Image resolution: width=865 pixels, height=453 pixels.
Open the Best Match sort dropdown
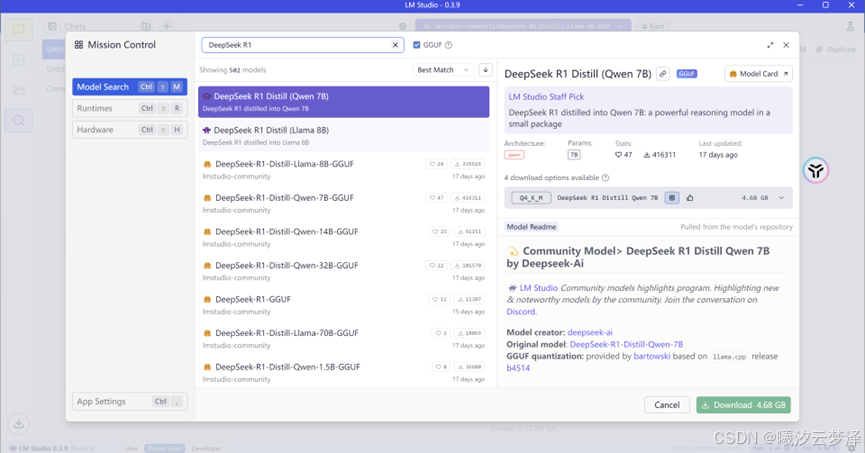coord(443,70)
